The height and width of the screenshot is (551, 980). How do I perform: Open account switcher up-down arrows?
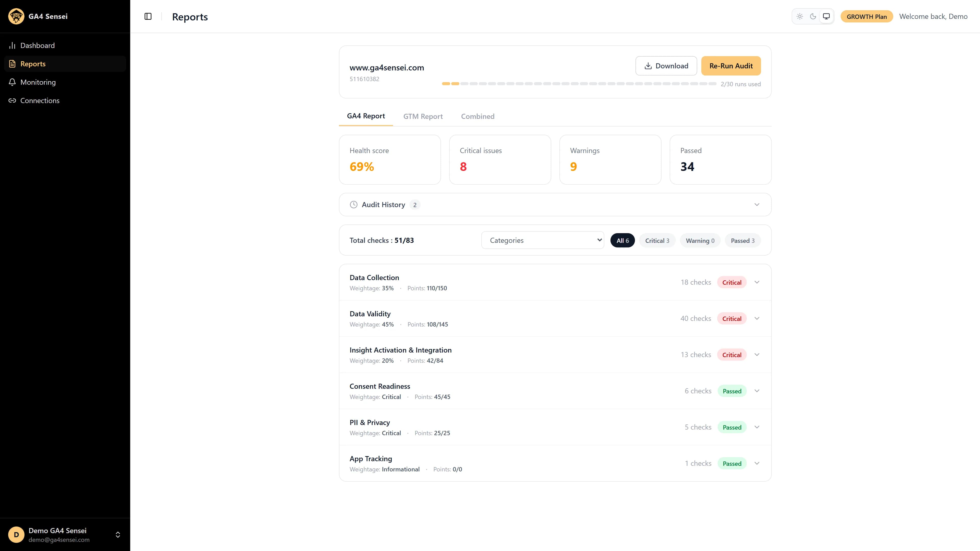click(118, 535)
